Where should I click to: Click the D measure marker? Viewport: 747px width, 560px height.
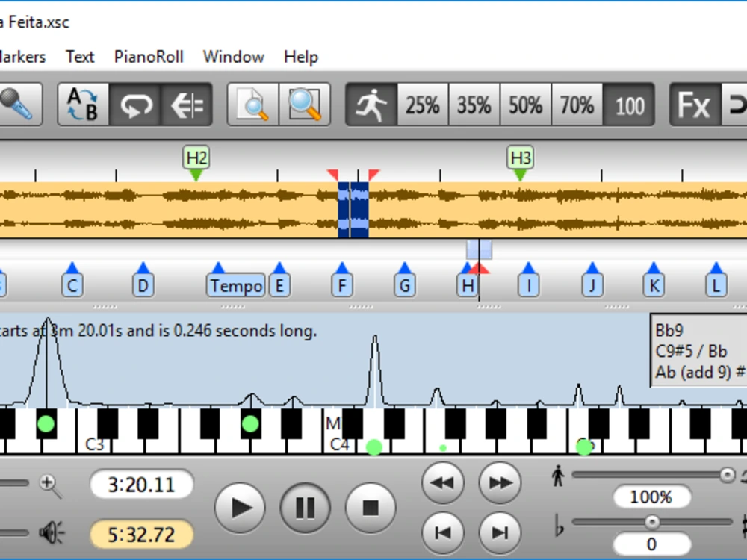(143, 286)
